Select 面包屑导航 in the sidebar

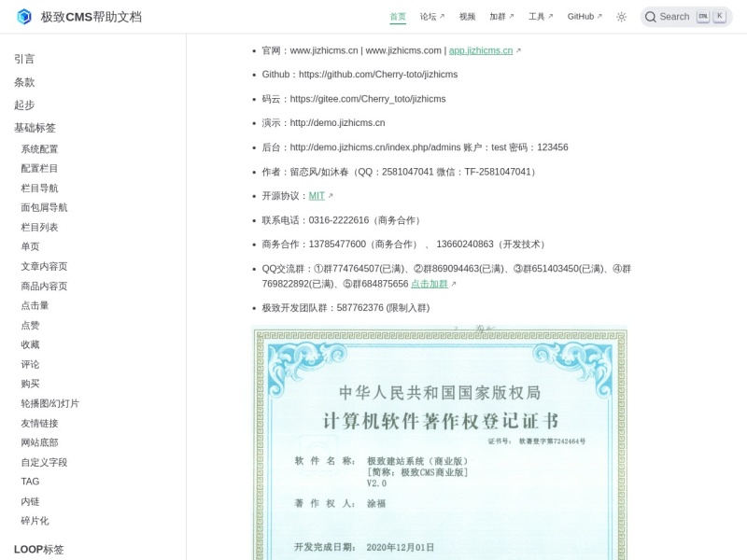[44, 207]
